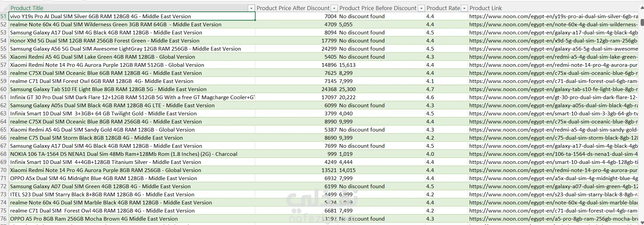The width and height of the screenshot is (644, 225).
Task: Select OPPO A5 Pro Mocha Brown title cell
Action: [x=132, y=219]
